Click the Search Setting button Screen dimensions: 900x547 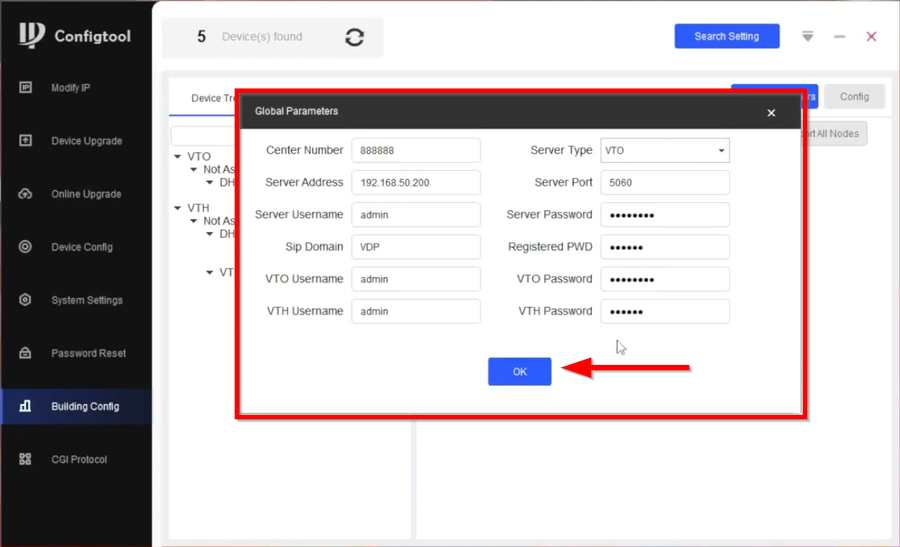coord(727,36)
